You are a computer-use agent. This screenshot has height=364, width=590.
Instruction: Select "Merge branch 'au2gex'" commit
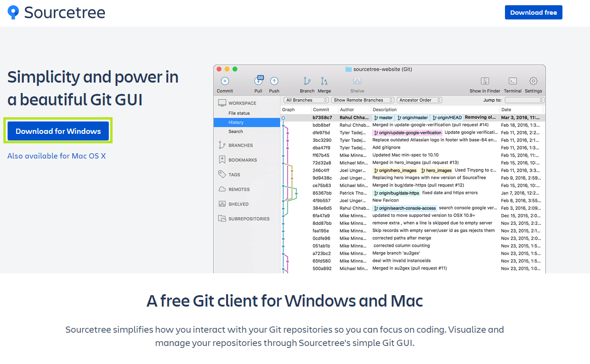click(396, 253)
